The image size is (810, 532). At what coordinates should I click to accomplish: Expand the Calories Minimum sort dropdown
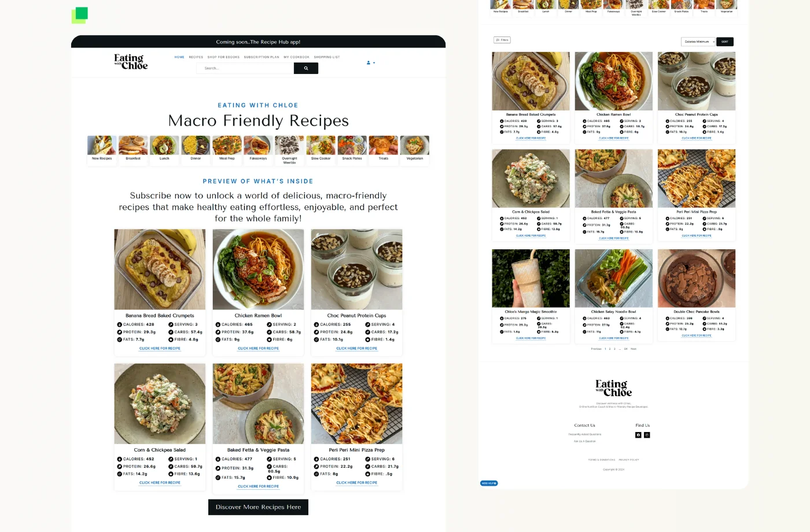[698, 42]
